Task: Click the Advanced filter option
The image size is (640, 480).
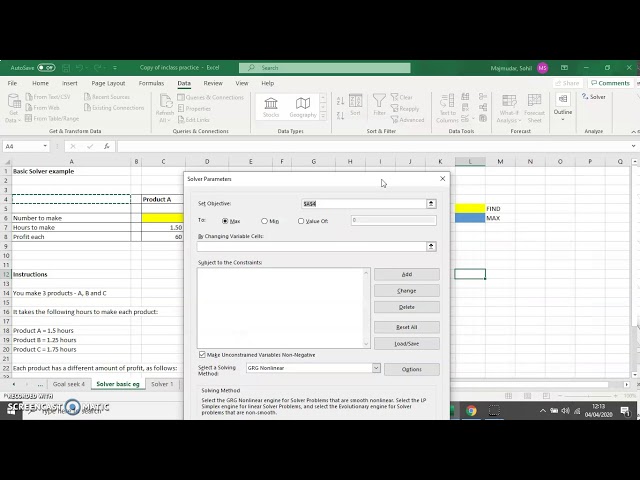Action: pyautogui.click(x=407, y=120)
